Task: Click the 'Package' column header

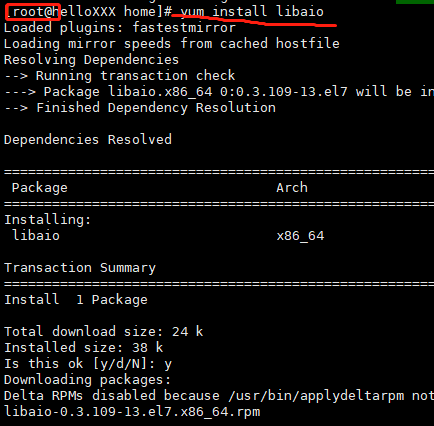Action: (40, 188)
